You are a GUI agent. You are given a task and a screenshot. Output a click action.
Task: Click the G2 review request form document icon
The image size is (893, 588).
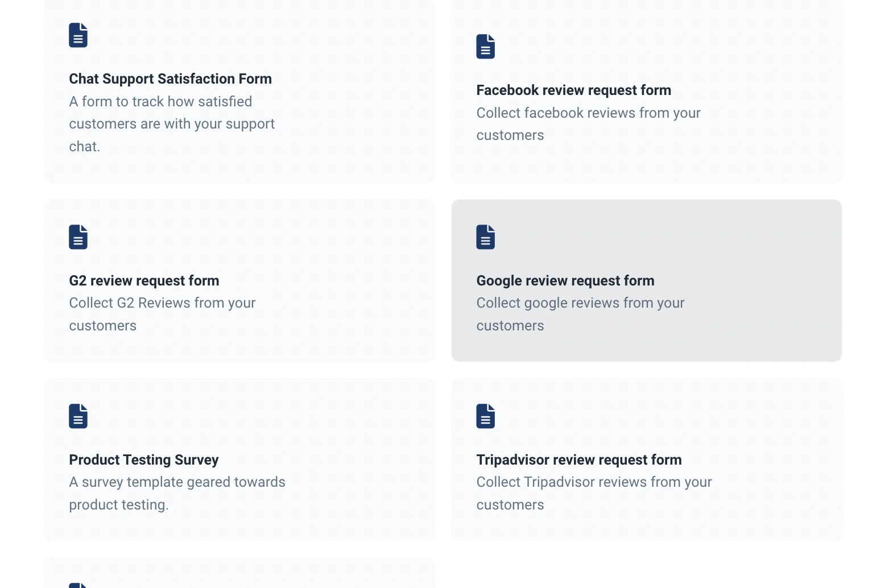[78, 237]
